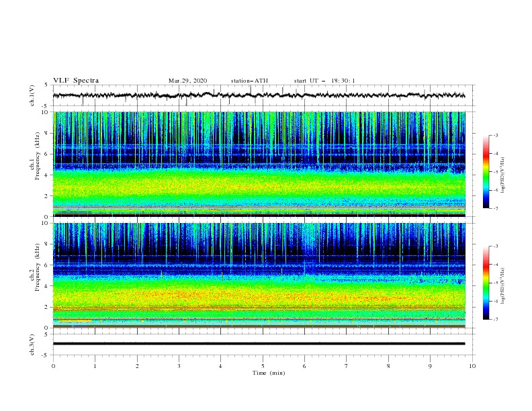Click the ch.2 spectrogram panel
The height and width of the screenshot is (411, 532).
[259, 275]
